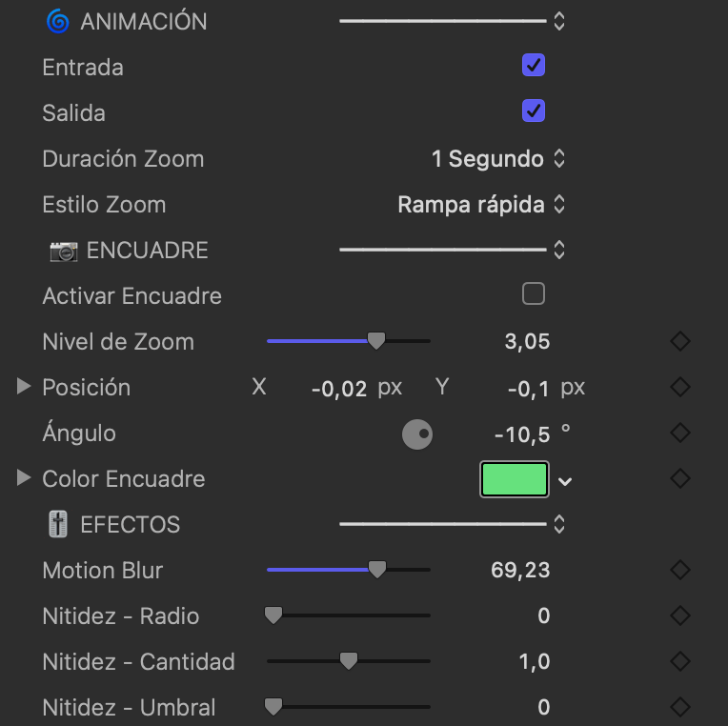Screen dimensions: 728x726
Task: Click the Motion Blur slider handle
Action: pos(377,570)
